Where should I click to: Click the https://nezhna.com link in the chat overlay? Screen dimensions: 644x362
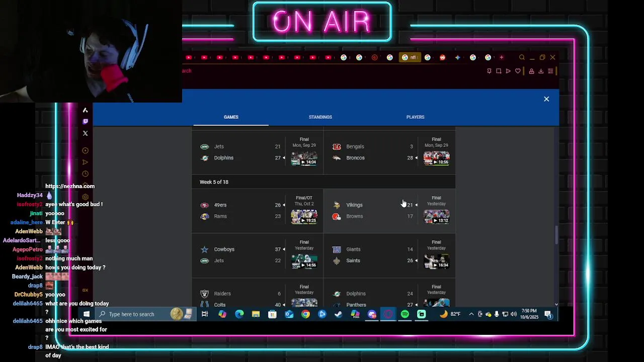tap(70, 186)
